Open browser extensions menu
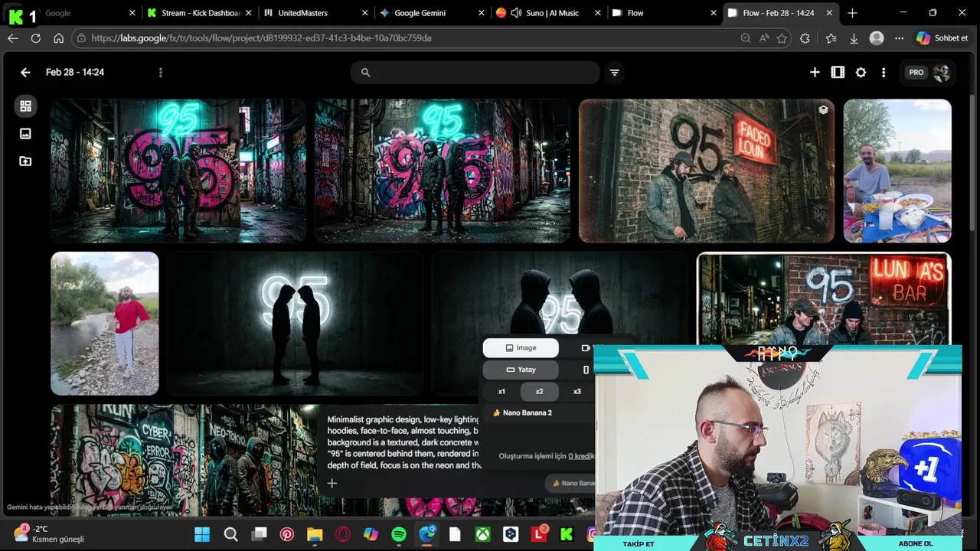This screenshot has height=551, width=980. [805, 38]
